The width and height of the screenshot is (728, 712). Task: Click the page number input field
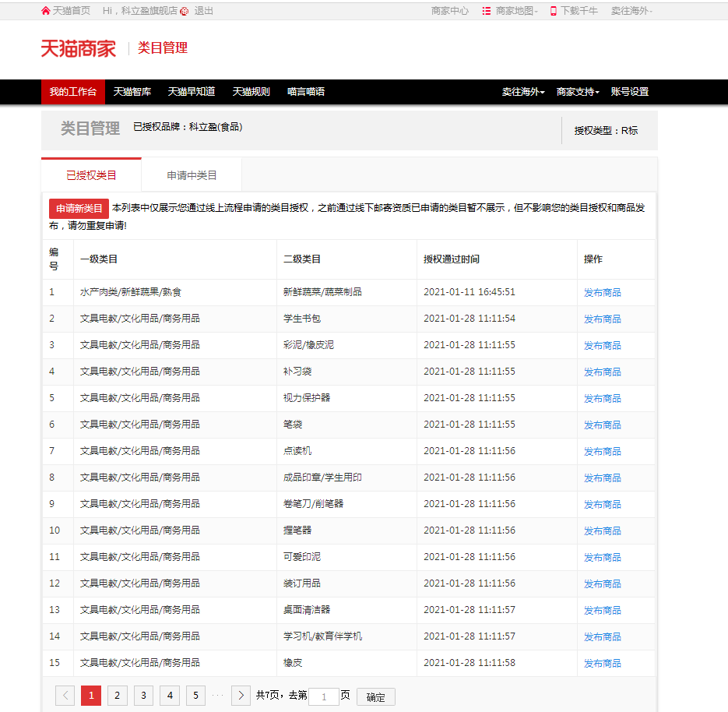324,696
